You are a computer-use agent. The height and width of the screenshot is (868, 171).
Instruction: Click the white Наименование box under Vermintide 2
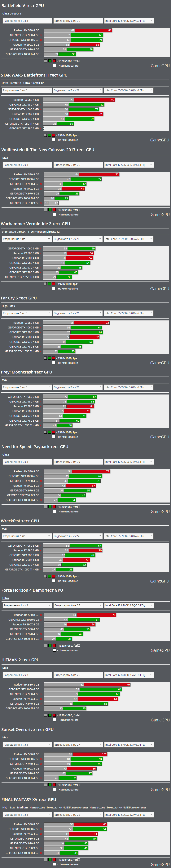click(53, 288)
